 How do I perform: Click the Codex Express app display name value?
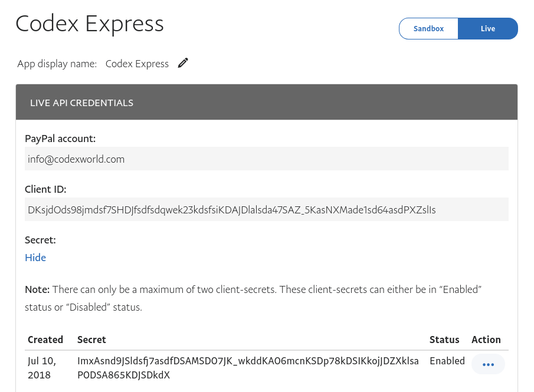pyautogui.click(x=137, y=64)
